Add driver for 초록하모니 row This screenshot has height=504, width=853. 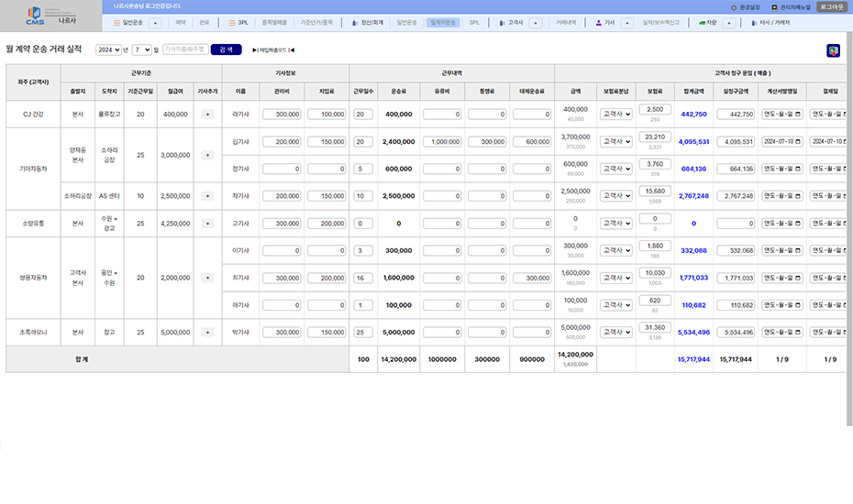[207, 333]
